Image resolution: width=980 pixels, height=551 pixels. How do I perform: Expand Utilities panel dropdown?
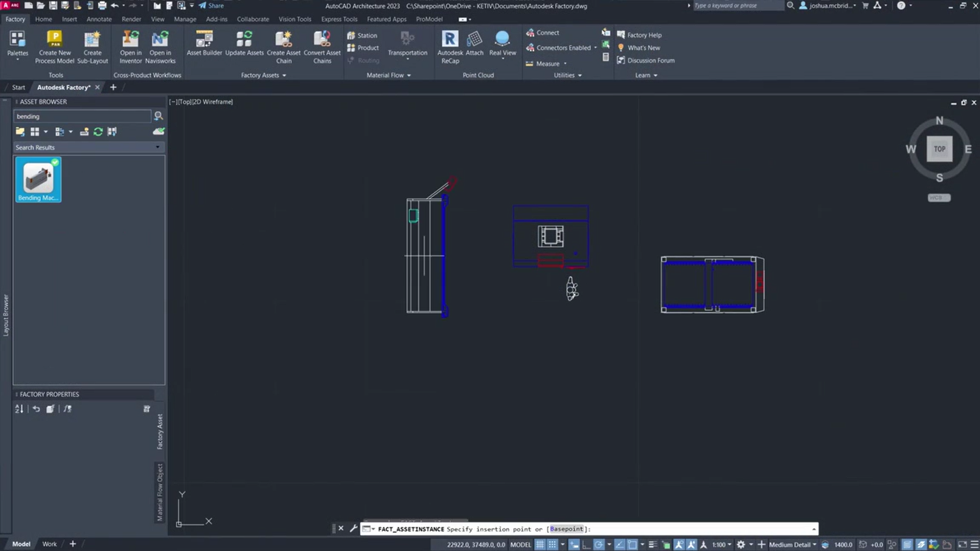(x=580, y=75)
